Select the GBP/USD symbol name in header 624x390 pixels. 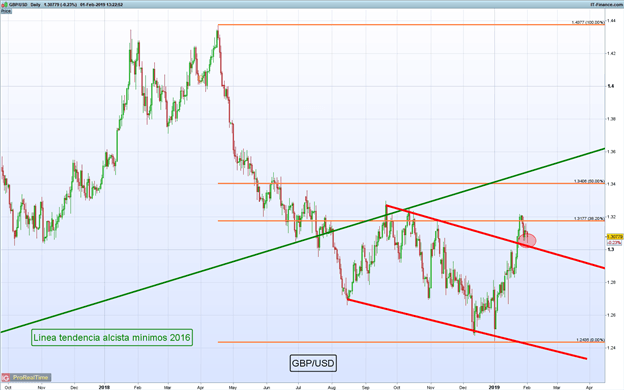[x=18, y=5]
